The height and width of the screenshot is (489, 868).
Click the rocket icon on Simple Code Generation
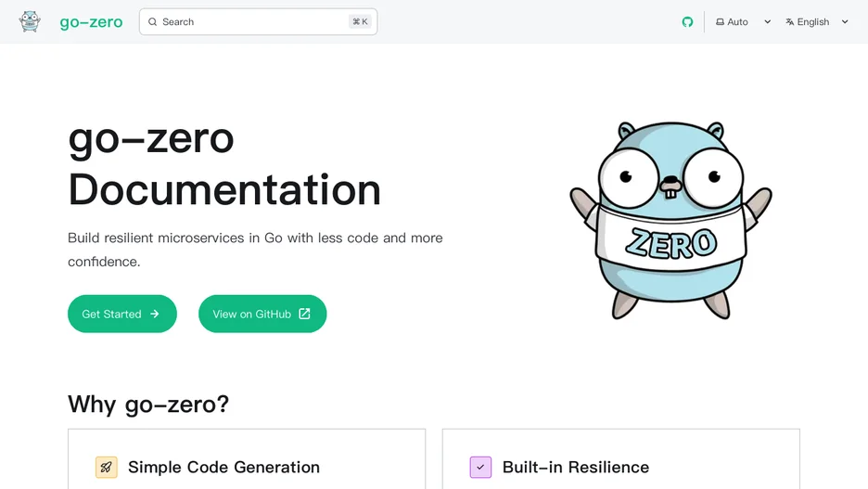pyautogui.click(x=107, y=467)
